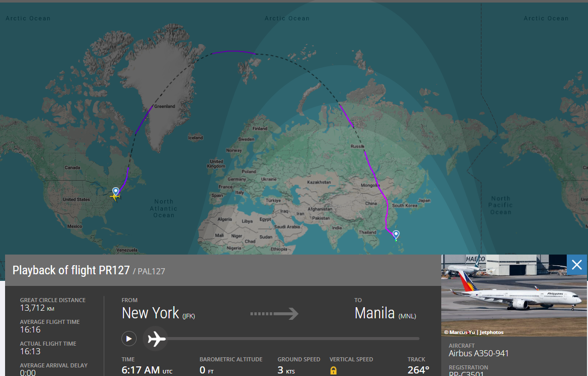Click the Manila destination pin on map
This screenshot has width=588, height=376.
(x=396, y=234)
